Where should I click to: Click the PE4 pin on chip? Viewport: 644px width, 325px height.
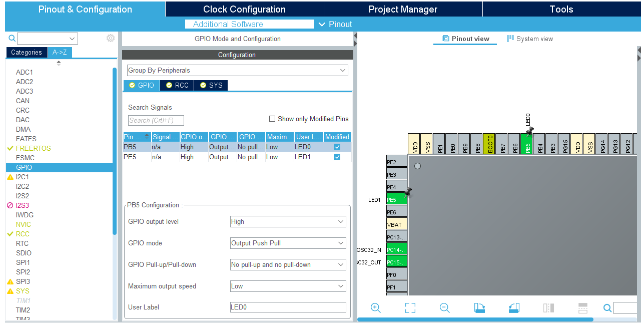pyautogui.click(x=397, y=187)
